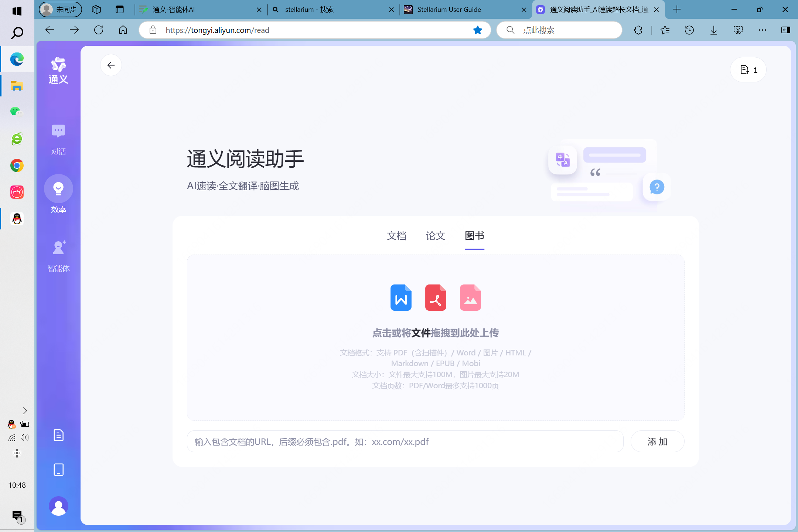Open the document list icon in sidebar
This screenshot has width=798, height=532.
(58, 435)
